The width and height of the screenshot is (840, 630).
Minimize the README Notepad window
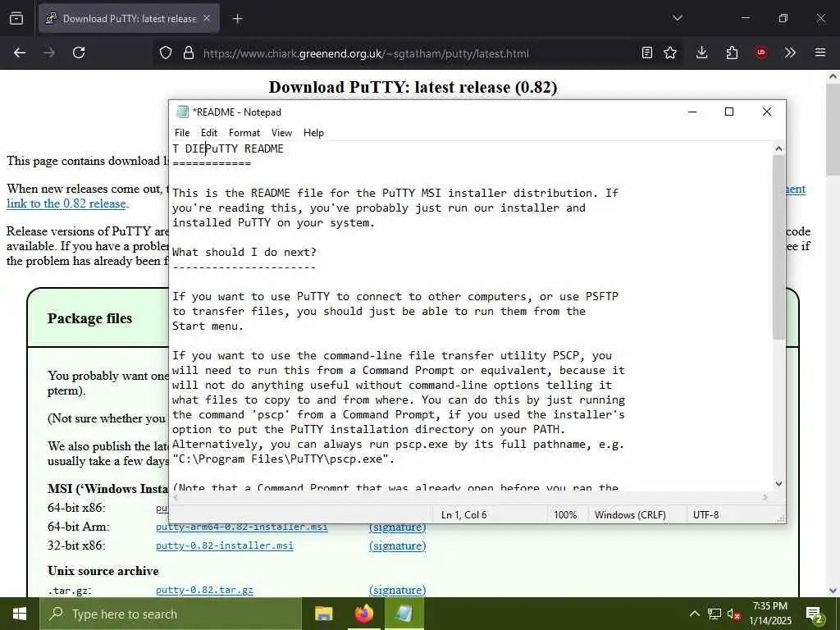pyautogui.click(x=692, y=112)
